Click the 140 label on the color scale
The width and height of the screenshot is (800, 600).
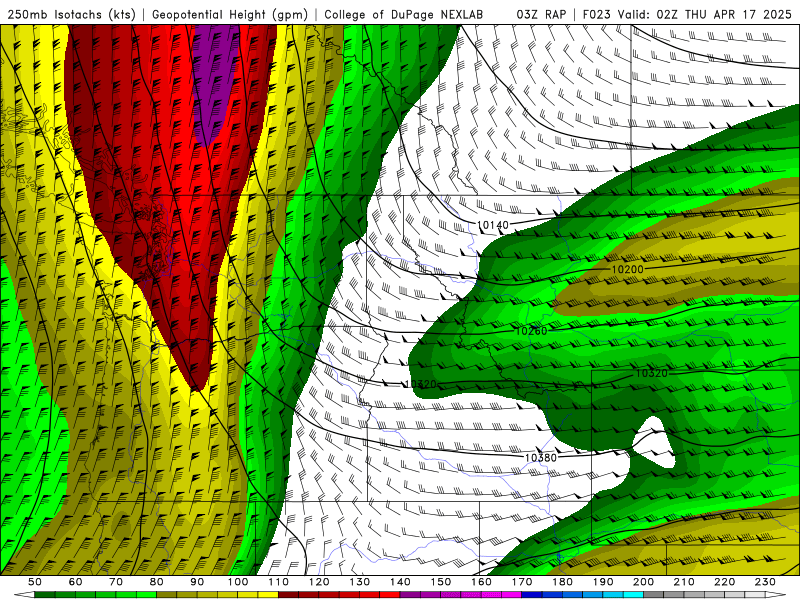coord(401,582)
